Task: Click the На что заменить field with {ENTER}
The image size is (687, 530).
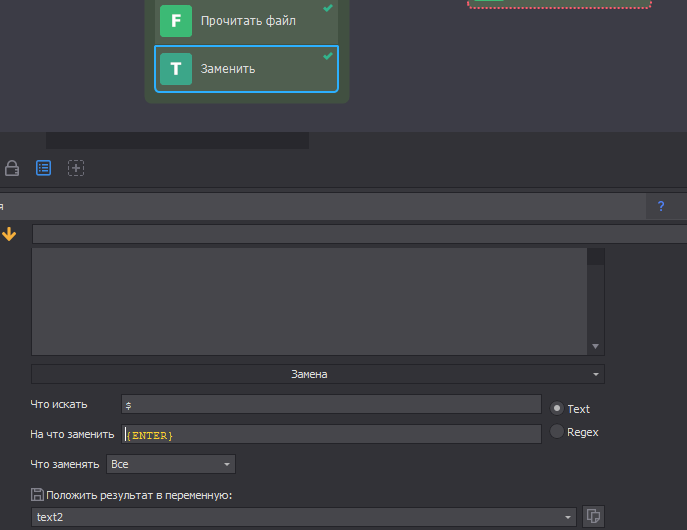Action: (x=330, y=434)
